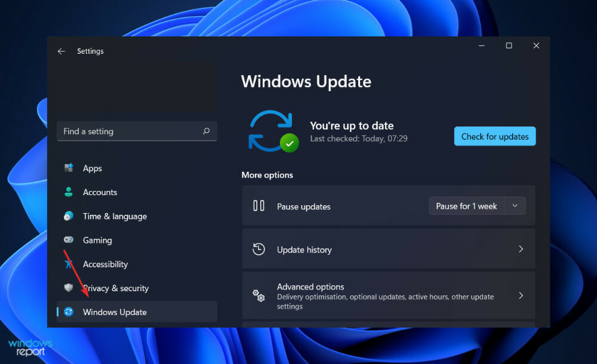This screenshot has width=597, height=364.
Task: Click the Pause for 1 week button
Action: point(466,206)
